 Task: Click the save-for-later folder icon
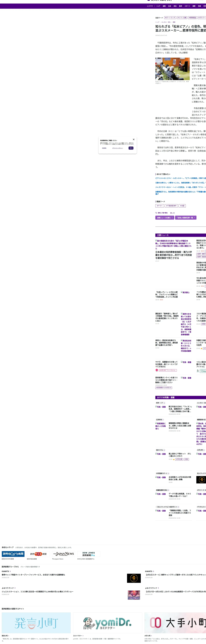[156, 213]
